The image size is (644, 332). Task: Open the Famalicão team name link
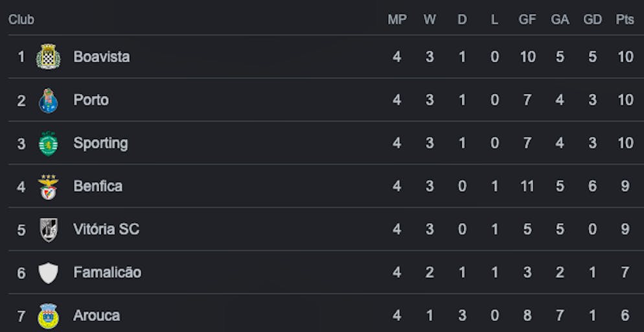107,273
